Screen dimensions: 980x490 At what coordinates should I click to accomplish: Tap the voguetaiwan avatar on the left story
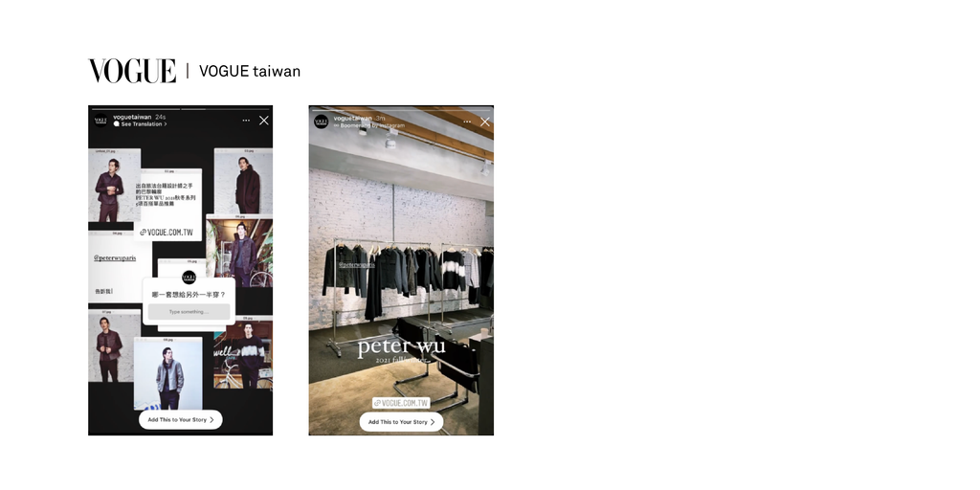pos(100,121)
